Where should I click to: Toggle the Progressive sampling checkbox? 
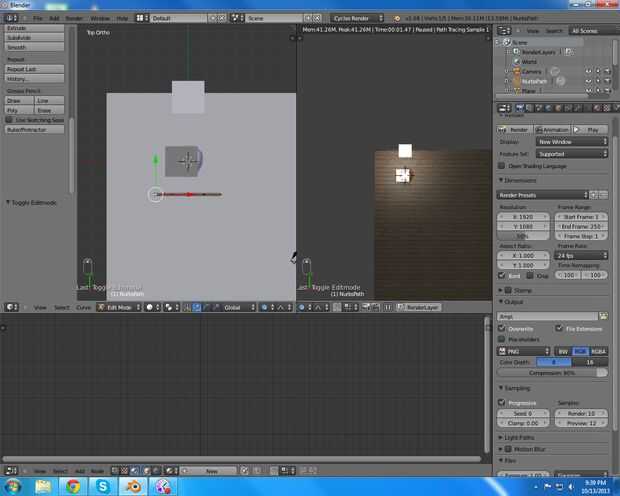[x=501, y=402]
